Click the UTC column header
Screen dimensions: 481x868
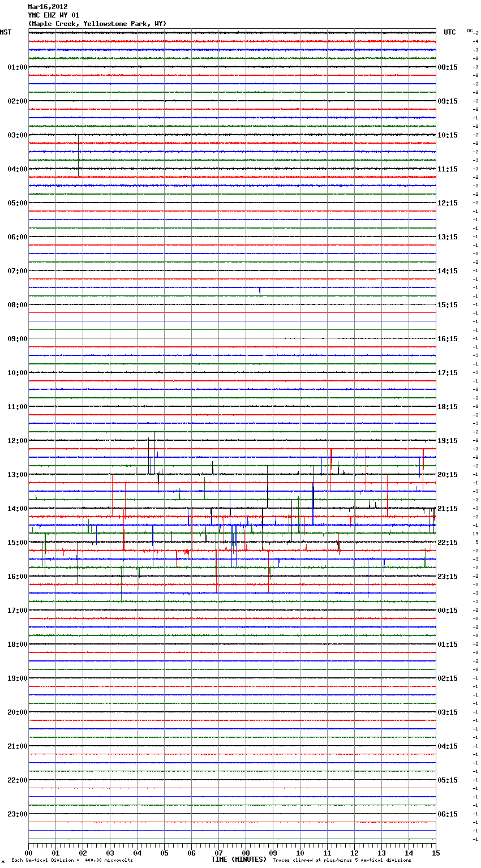tap(450, 32)
